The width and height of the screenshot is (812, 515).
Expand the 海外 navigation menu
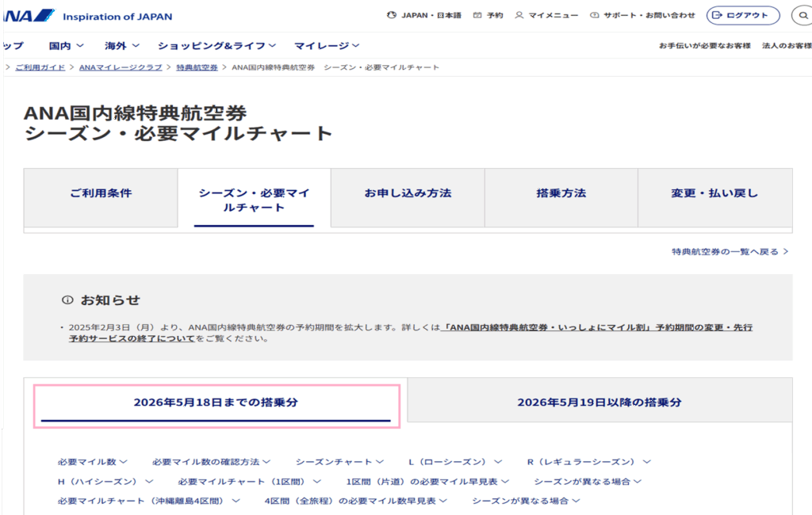click(x=121, y=46)
